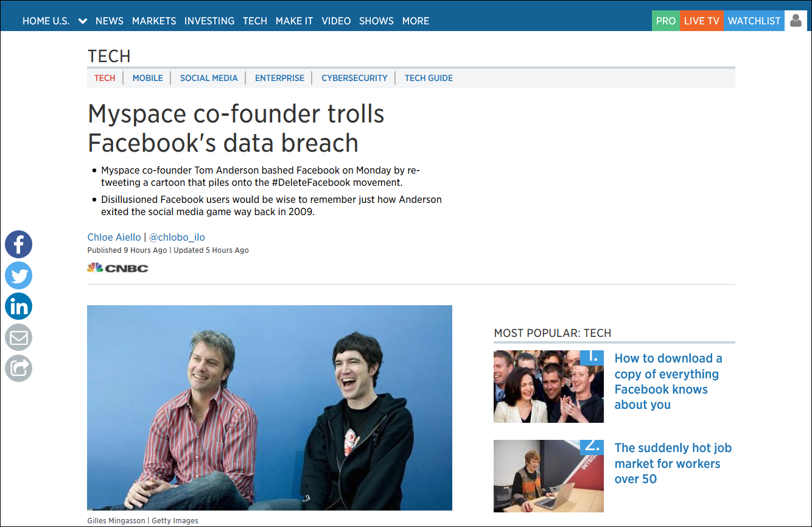Click bullet about disillusioned Facebook users
The height and width of the screenshot is (527, 812).
[271, 206]
